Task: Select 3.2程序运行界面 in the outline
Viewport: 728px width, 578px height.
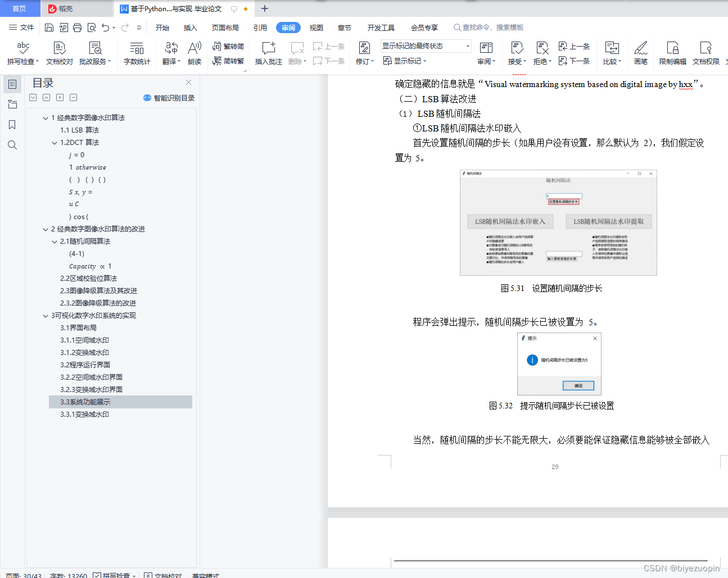Action: pos(84,365)
